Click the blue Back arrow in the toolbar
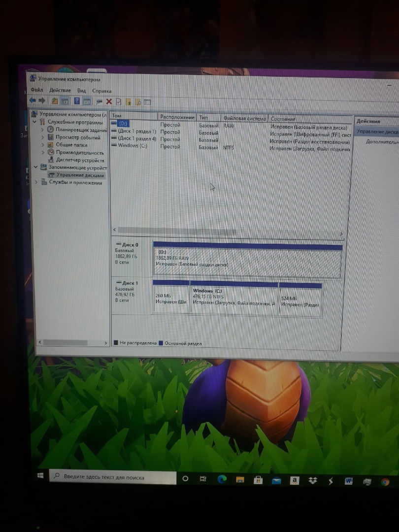Screen dimensions: 399x532 33,100
